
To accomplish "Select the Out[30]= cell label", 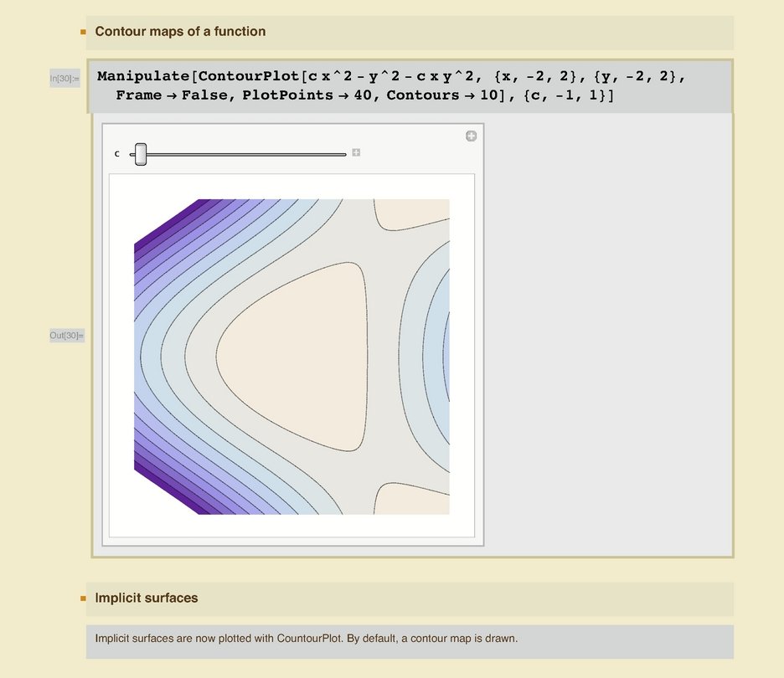I will (66, 336).
